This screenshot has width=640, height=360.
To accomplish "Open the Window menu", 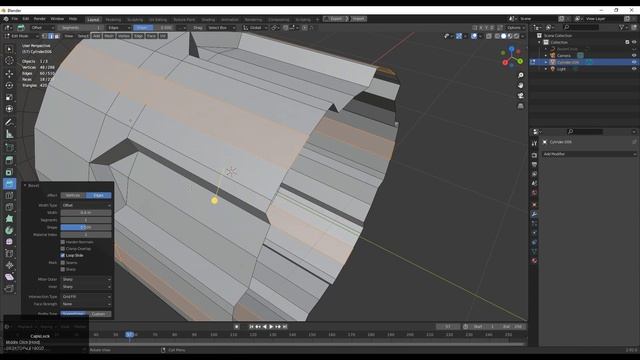I will coord(57,19).
